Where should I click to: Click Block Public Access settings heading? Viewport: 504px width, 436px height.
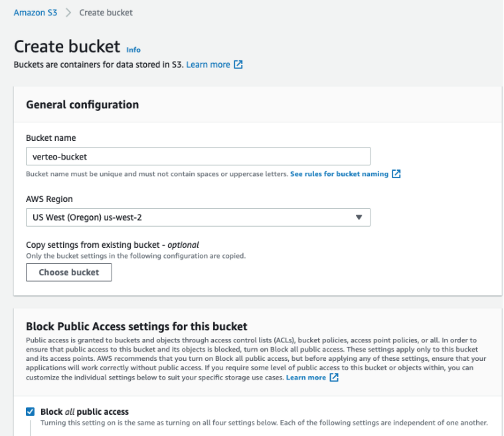click(x=136, y=326)
